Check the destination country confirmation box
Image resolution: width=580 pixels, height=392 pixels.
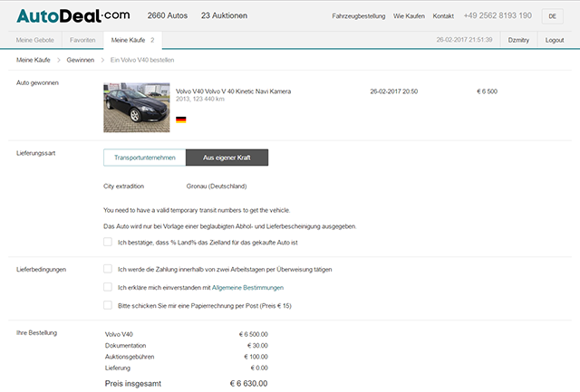tap(108, 242)
